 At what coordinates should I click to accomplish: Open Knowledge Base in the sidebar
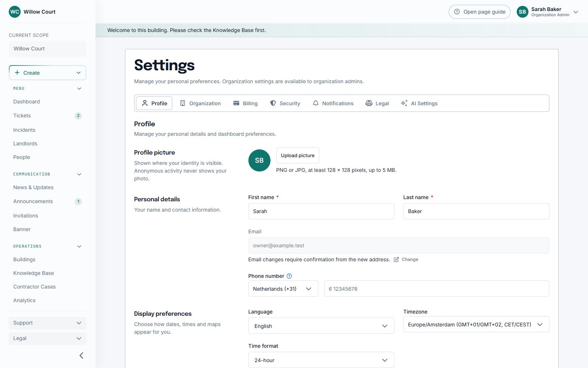[33, 273]
